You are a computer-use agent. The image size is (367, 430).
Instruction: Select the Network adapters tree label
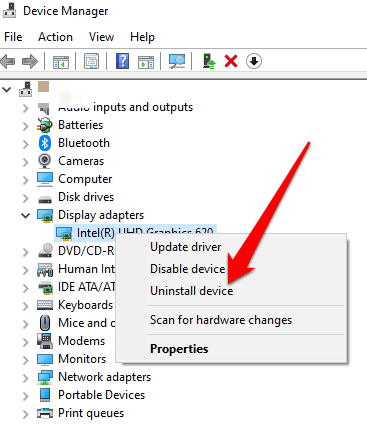pyautogui.click(x=104, y=377)
